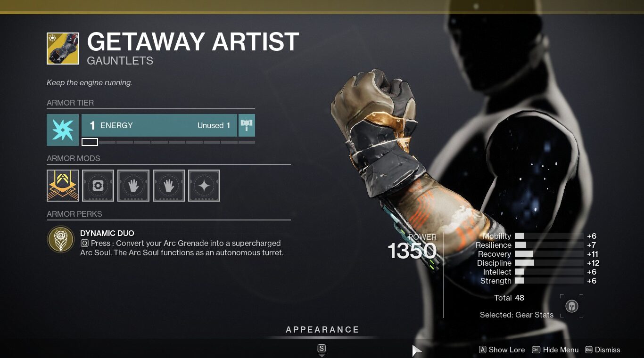
Task: Select the first arms mod slot
Action: (133, 186)
